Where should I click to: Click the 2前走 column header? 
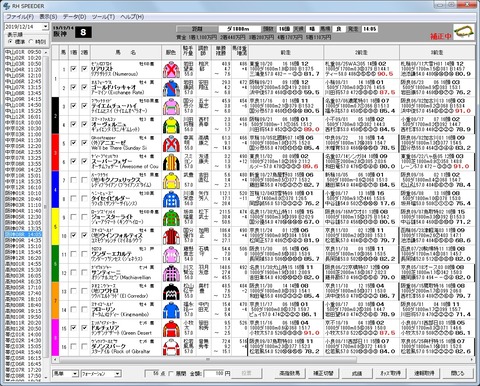click(361, 52)
